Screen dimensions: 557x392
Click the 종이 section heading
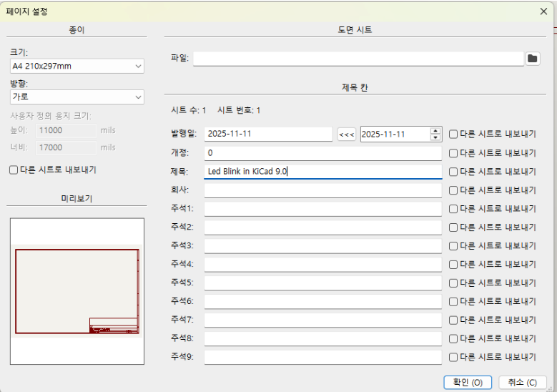pyautogui.click(x=77, y=29)
